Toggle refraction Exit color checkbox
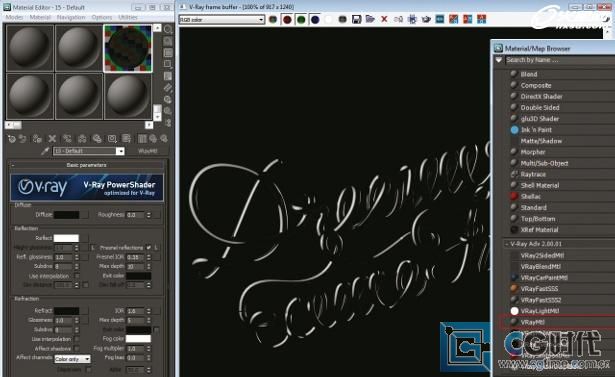This screenshot has width=615, height=377. coord(156,330)
